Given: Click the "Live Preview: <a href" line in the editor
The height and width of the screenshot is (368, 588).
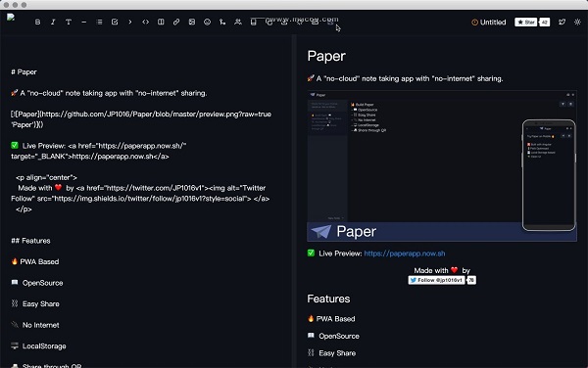Looking at the screenshot, I should tap(99, 151).
